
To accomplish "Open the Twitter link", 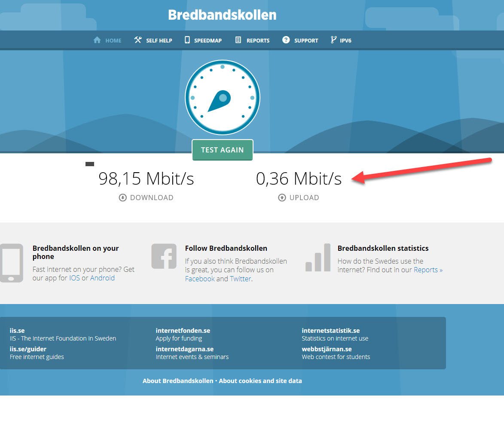I will click(x=240, y=279).
